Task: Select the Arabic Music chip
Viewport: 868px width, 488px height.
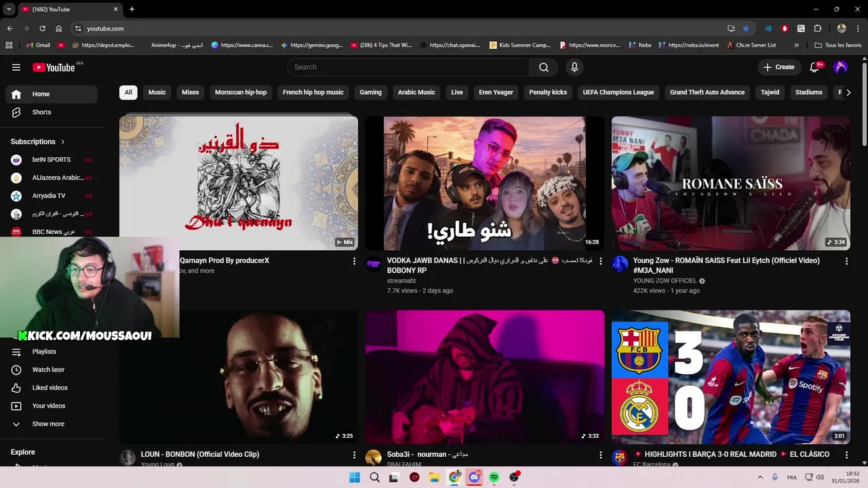Action: point(416,92)
